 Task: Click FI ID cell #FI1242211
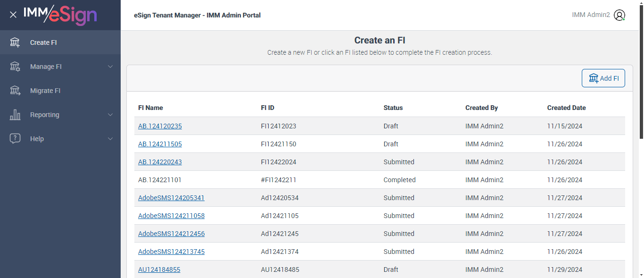click(x=279, y=180)
